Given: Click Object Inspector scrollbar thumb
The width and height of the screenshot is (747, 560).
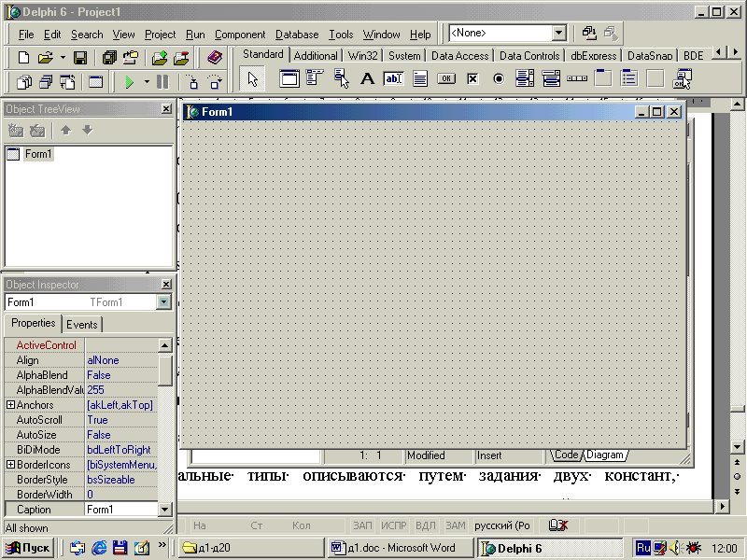Looking at the screenshot, I should (x=165, y=371).
